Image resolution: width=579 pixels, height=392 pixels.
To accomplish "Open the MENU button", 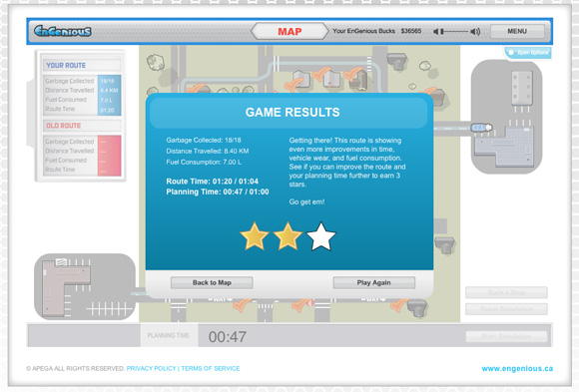I will (517, 31).
